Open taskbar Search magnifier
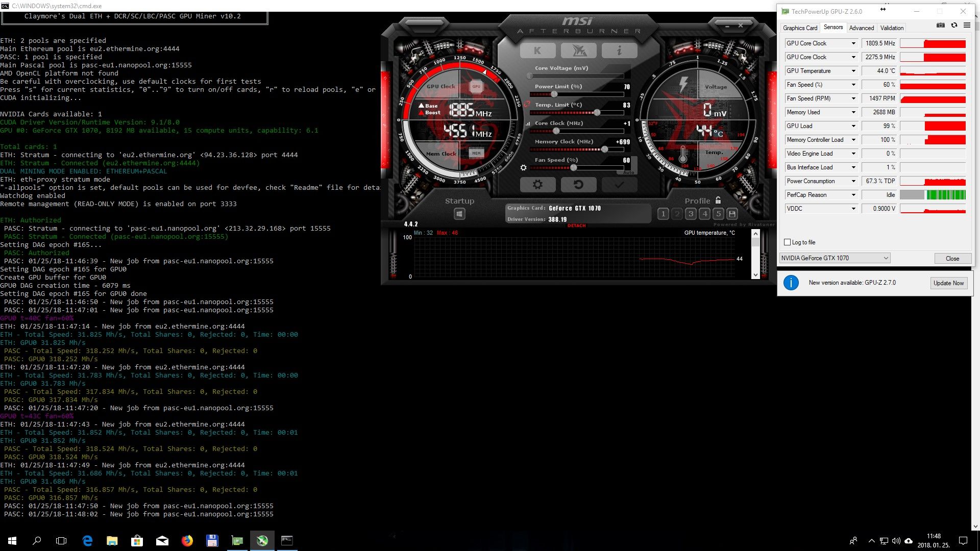The image size is (980, 551). tap(37, 541)
